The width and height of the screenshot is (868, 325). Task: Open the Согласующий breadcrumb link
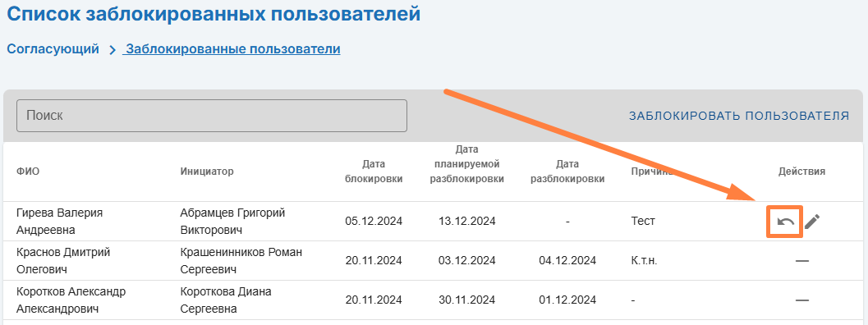[x=53, y=49]
